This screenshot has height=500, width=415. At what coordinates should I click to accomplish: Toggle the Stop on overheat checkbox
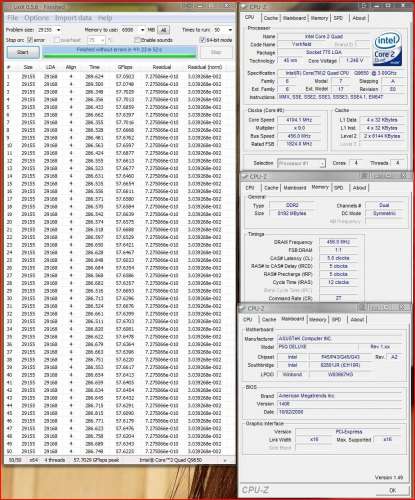57,40
